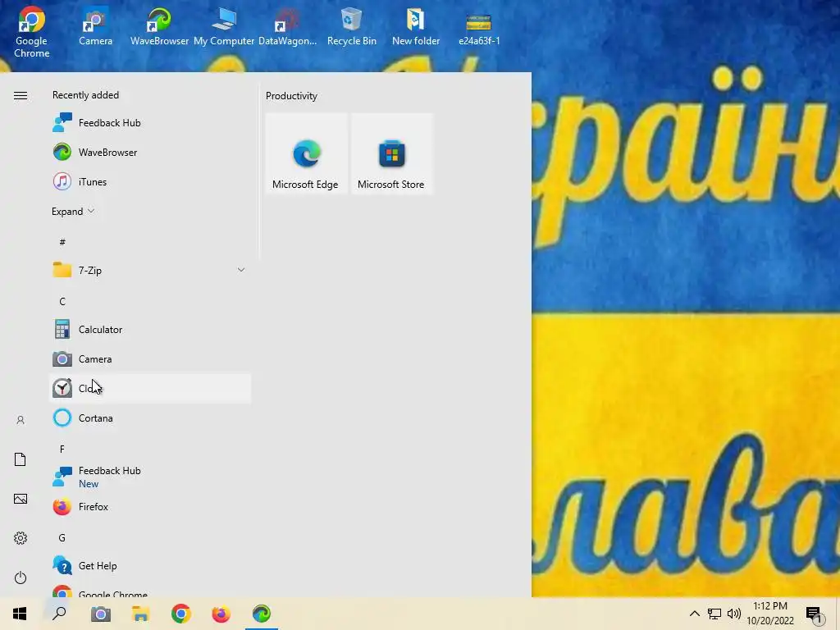The height and width of the screenshot is (630, 840).
Task: Open Settings gear in Start sidebar
Action: [21, 538]
